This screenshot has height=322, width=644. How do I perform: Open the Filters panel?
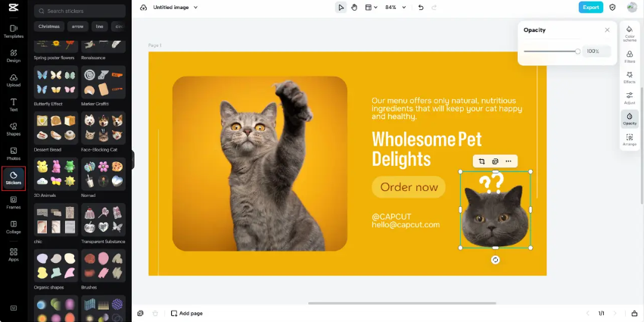[x=630, y=57]
